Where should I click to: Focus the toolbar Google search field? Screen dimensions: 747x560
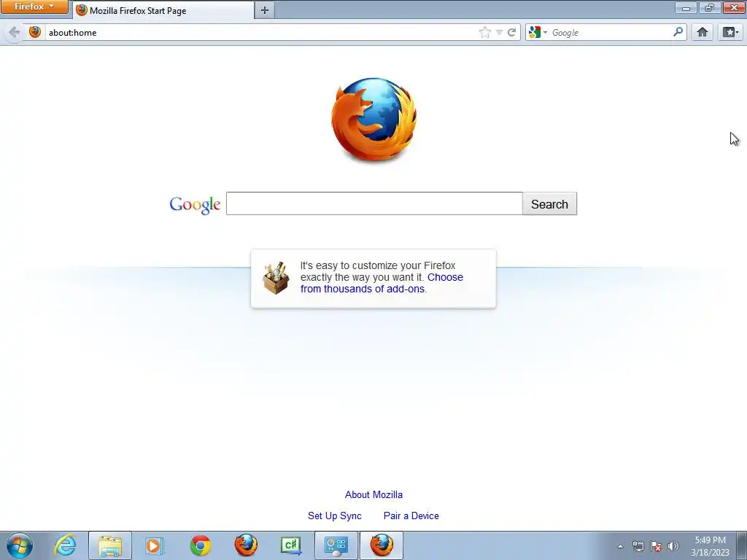click(611, 32)
